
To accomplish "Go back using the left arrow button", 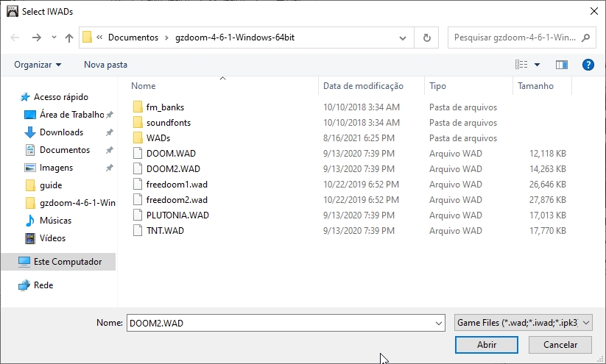I will 15,38.
